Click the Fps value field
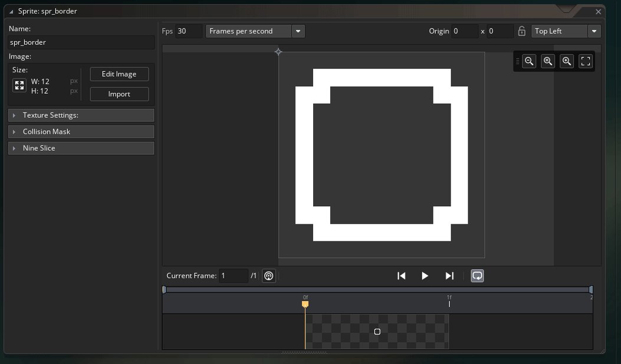This screenshot has height=364, width=621. (x=189, y=31)
